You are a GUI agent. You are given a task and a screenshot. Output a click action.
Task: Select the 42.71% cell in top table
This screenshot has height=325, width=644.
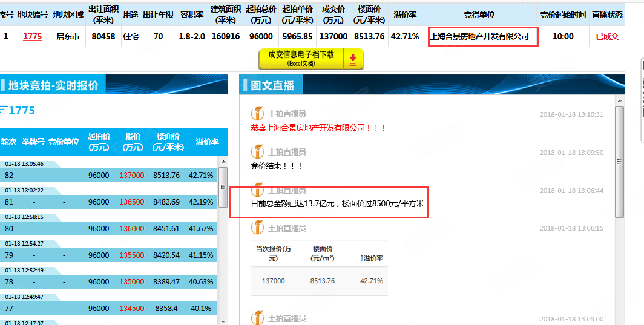pyautogui.click(x=405, y=36)
